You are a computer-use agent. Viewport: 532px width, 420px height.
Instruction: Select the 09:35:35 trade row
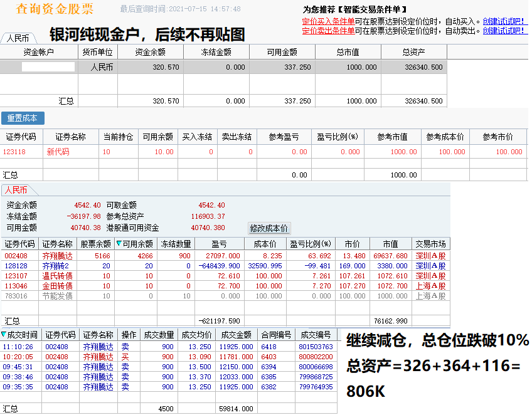(169, 387)
